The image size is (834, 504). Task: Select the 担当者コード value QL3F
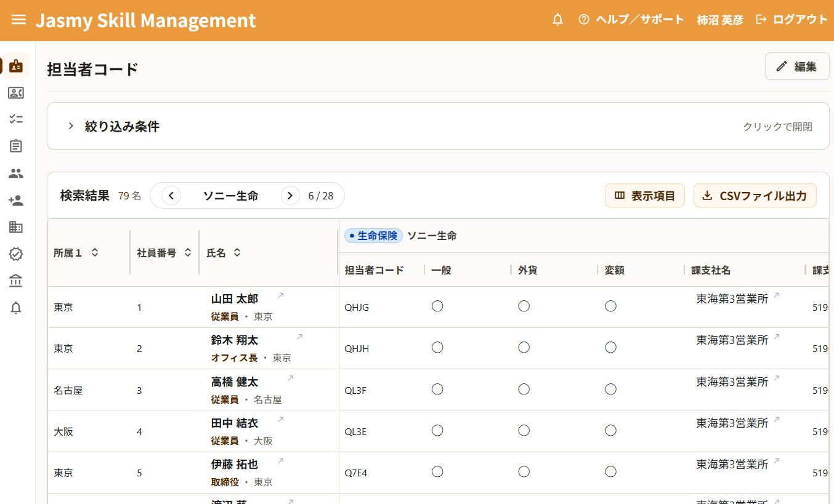point(355,390)
